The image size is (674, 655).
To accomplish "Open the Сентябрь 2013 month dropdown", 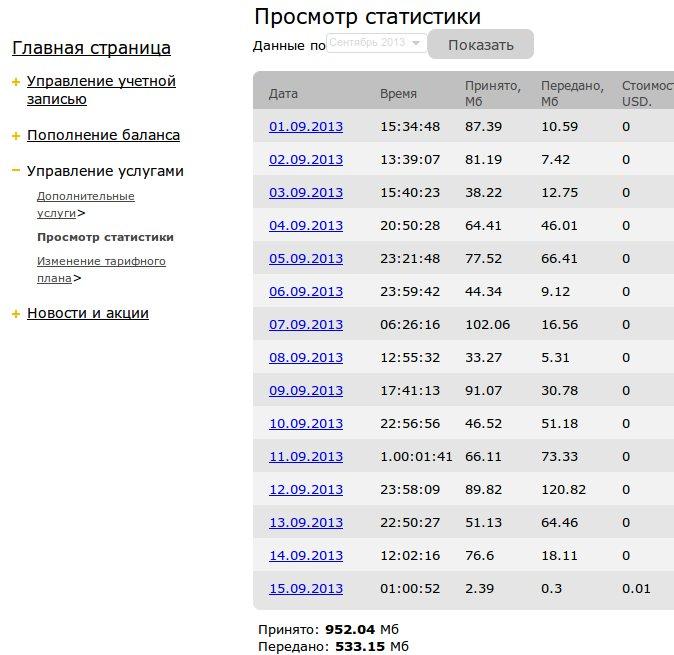I will [377, 44].
